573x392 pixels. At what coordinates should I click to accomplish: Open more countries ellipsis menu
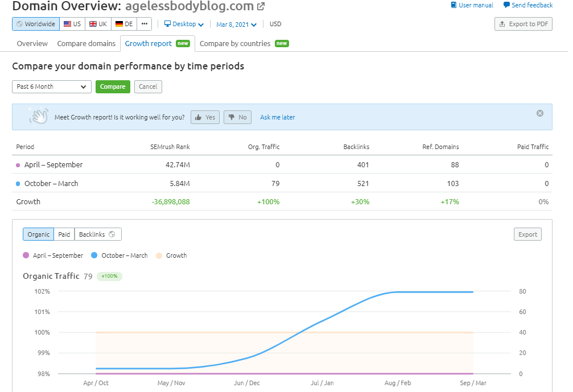point(145,24)
